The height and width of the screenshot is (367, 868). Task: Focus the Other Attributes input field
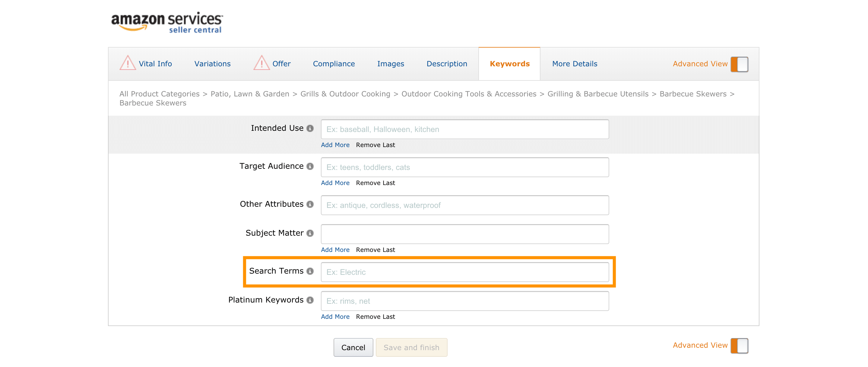tap(465, 205)
